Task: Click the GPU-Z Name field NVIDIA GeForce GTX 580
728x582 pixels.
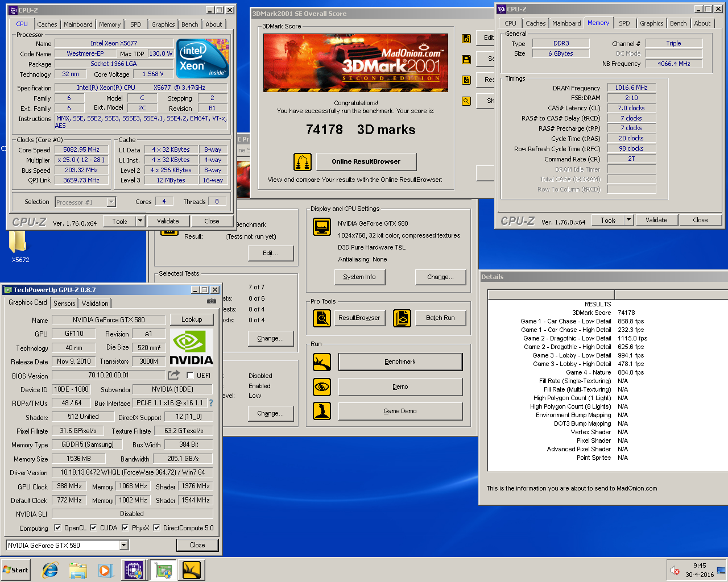Action: [109, 320]
